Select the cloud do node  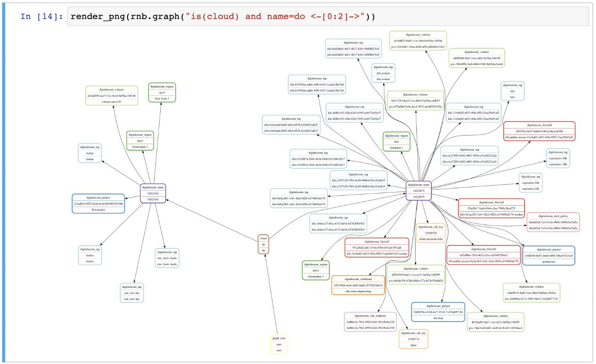pyautogui.click(x=263, y=244)
